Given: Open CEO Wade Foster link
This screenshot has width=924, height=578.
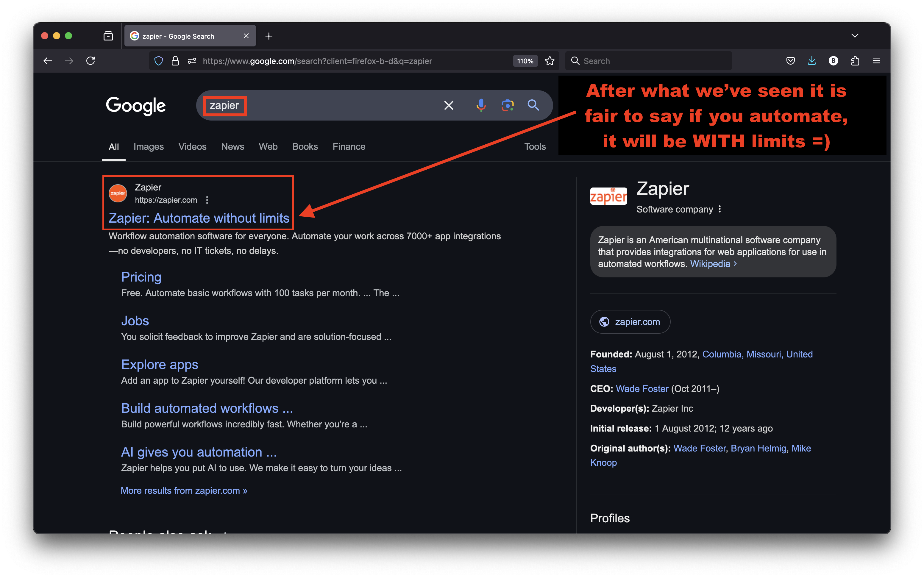Looking at the screenshot, I should click(642, 389).
